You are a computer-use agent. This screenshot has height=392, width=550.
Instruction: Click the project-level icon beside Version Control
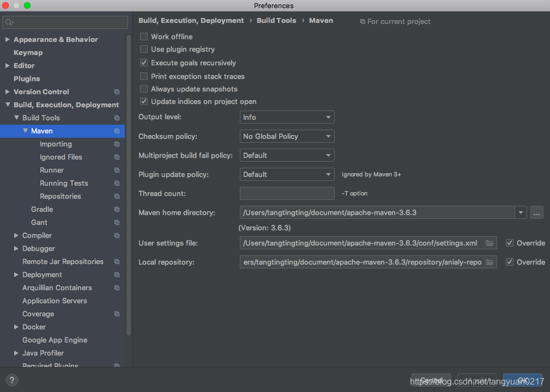coord(117,92)
